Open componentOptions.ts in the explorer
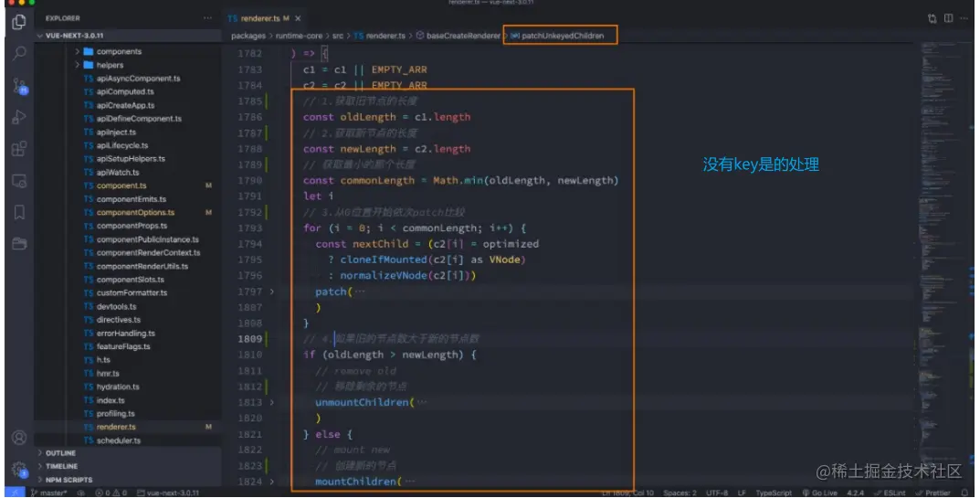 [x=135, y=213]
